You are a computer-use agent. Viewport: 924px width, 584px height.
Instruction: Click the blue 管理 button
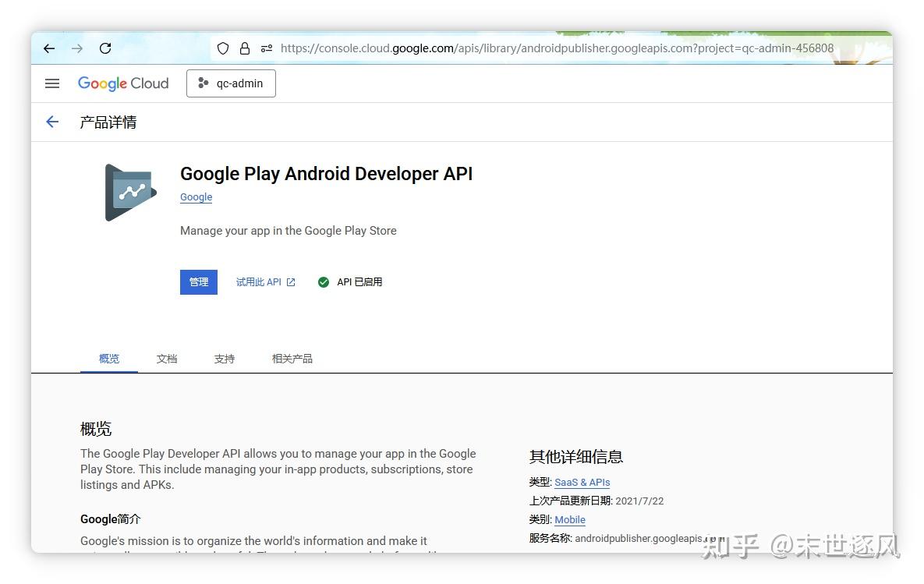tap(198, 281)
